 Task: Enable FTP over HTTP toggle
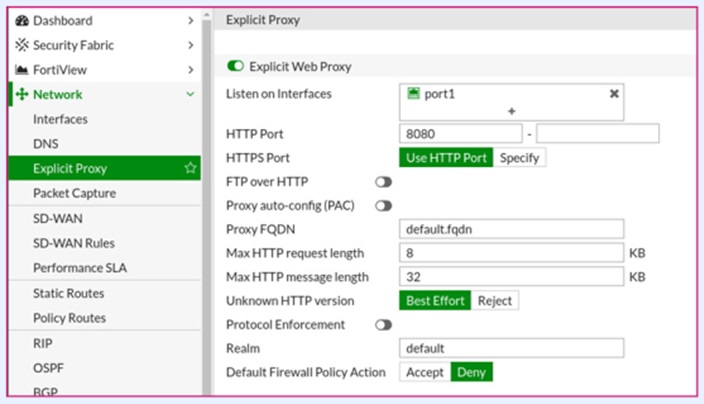[x=383, y=182]
